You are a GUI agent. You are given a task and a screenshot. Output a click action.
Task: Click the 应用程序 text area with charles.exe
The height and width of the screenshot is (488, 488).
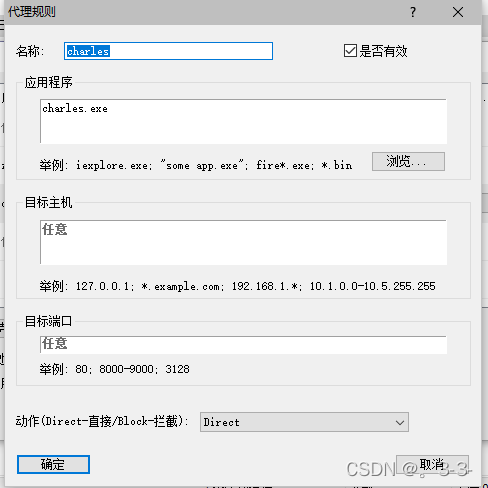243,121
